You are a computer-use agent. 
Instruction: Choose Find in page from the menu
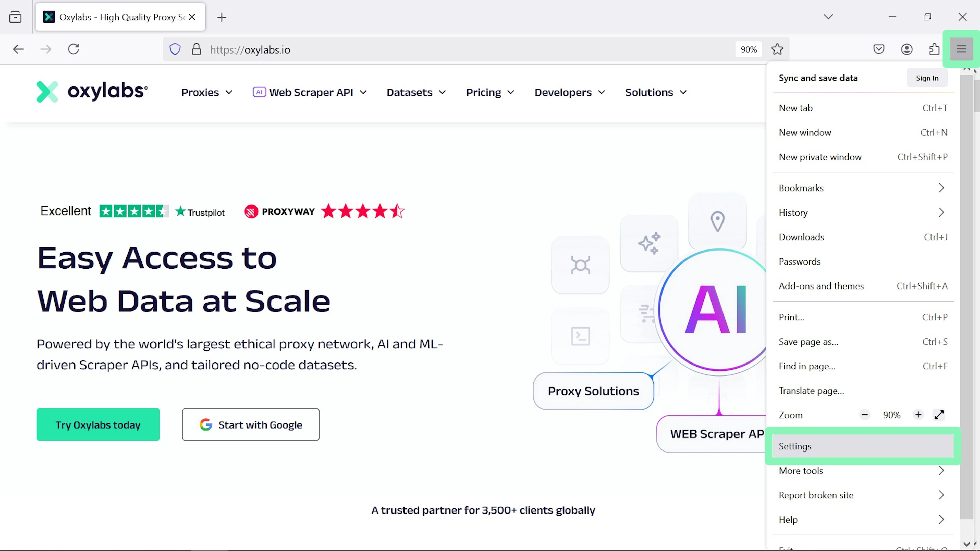coord(863,366)
